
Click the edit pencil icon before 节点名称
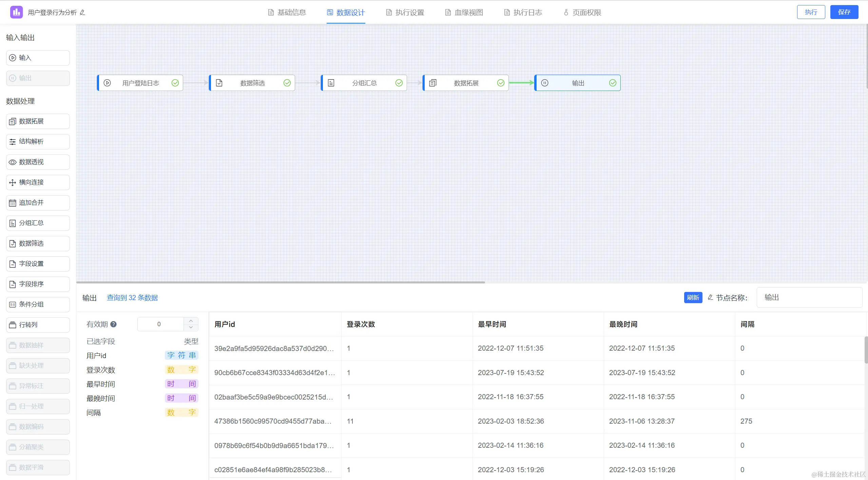coord(710,298)
